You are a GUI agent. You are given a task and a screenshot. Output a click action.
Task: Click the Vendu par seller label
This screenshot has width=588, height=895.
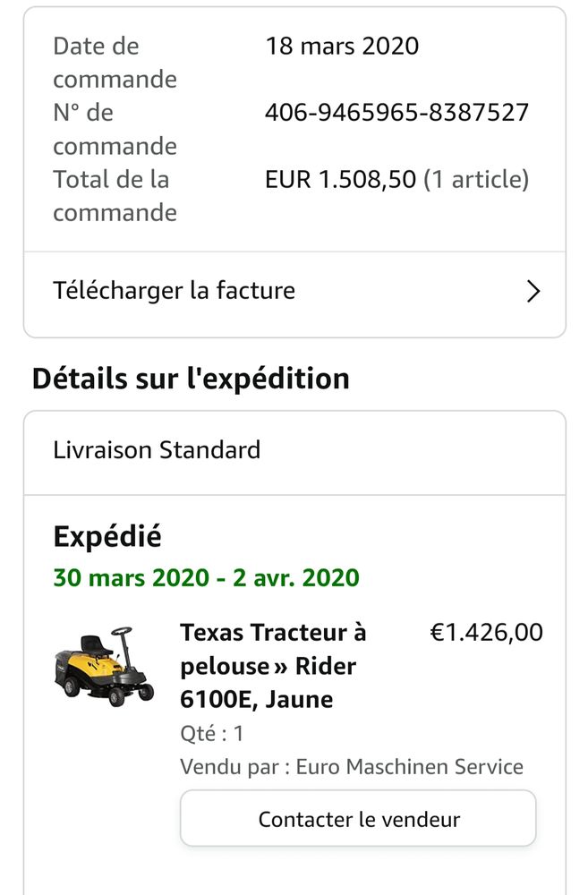tap(226, 766)
